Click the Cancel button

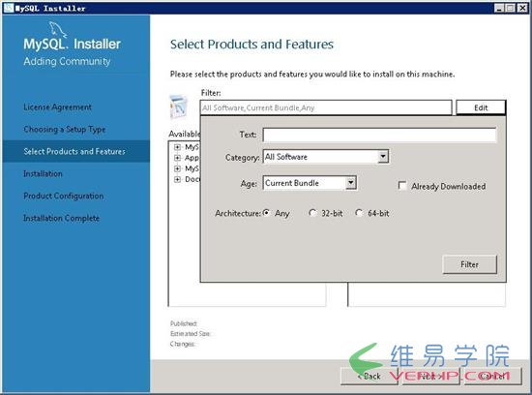point(492,376)
